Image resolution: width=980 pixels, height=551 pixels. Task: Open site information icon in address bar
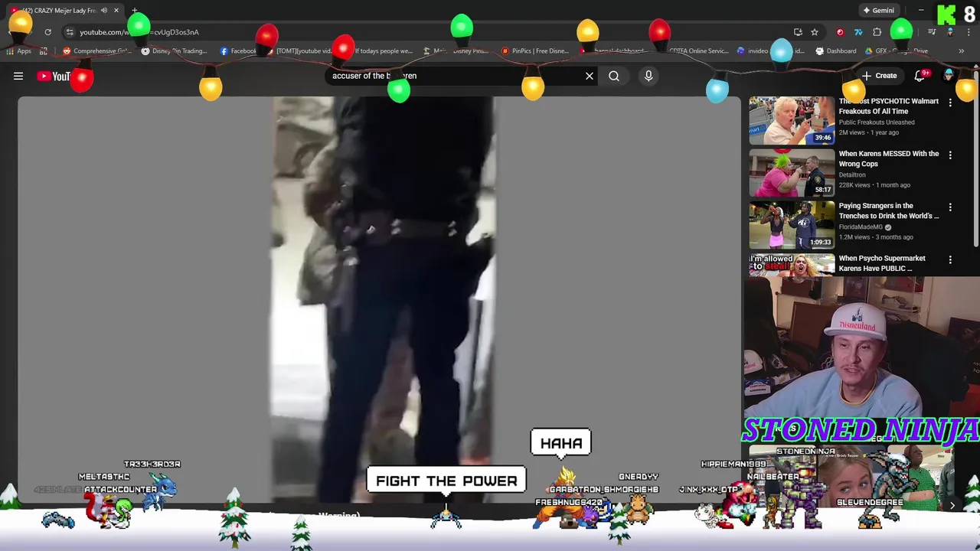(x=70, y=32)
